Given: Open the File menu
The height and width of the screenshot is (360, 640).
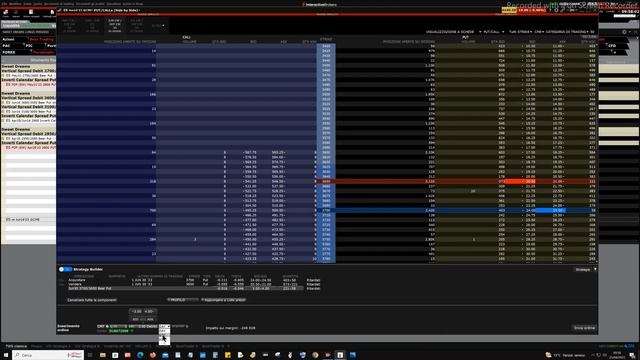Looking at the screenshot, I should (4, 4).
